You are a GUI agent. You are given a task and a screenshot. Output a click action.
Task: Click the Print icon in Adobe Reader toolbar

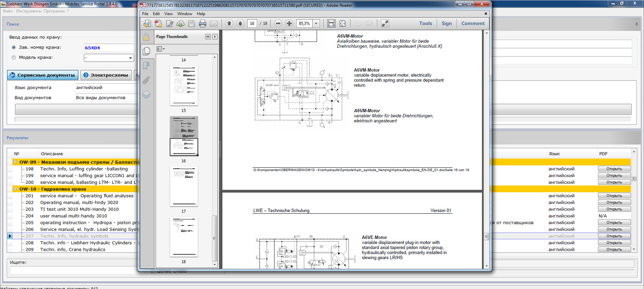(202, 24)
